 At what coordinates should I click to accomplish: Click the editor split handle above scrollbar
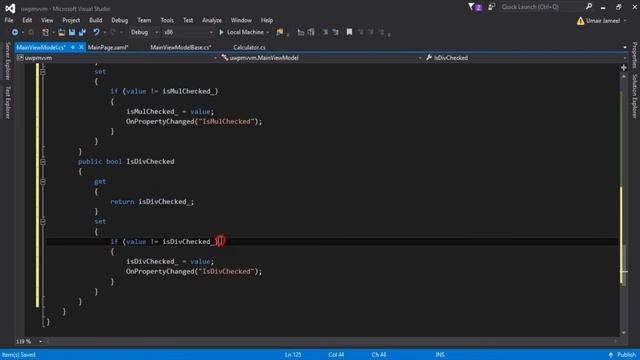(x=624, y=67)
